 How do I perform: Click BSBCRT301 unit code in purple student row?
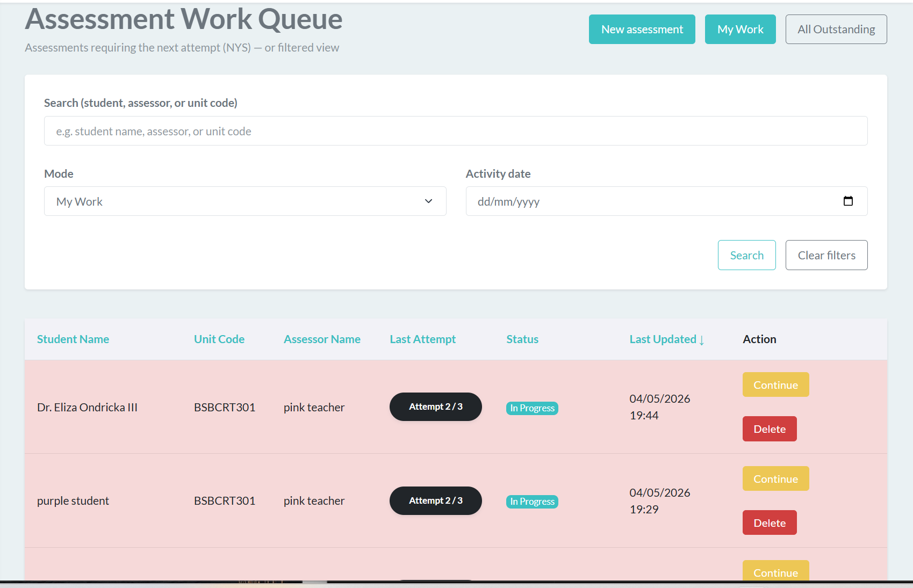click(x=225, y=501)
